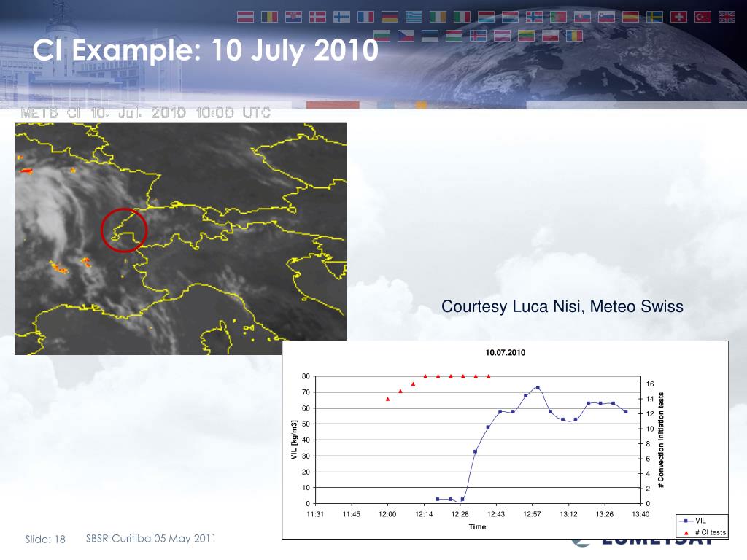Click the 'VIL [kg/m3]' y-axis label
747x560 pixels.
click(x=294, y=440)
